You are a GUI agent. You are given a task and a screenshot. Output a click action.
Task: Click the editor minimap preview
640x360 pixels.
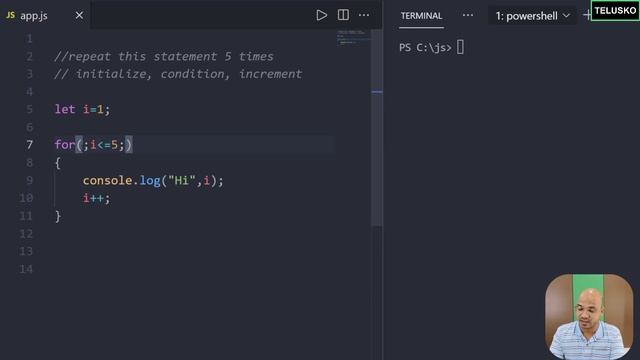click(353, 38)
